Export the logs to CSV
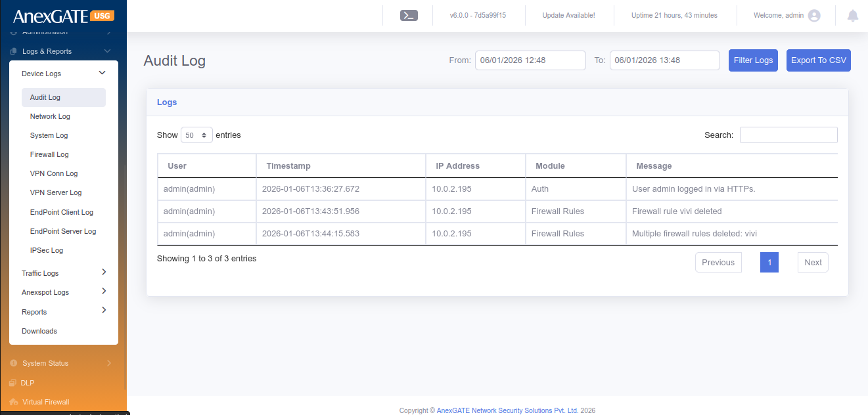 click(819, 60)
